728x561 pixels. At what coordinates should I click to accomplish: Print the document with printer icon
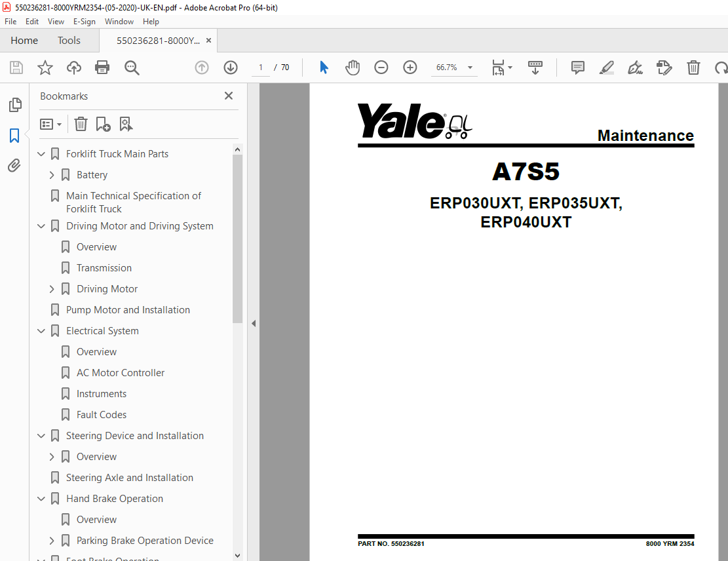102,68
